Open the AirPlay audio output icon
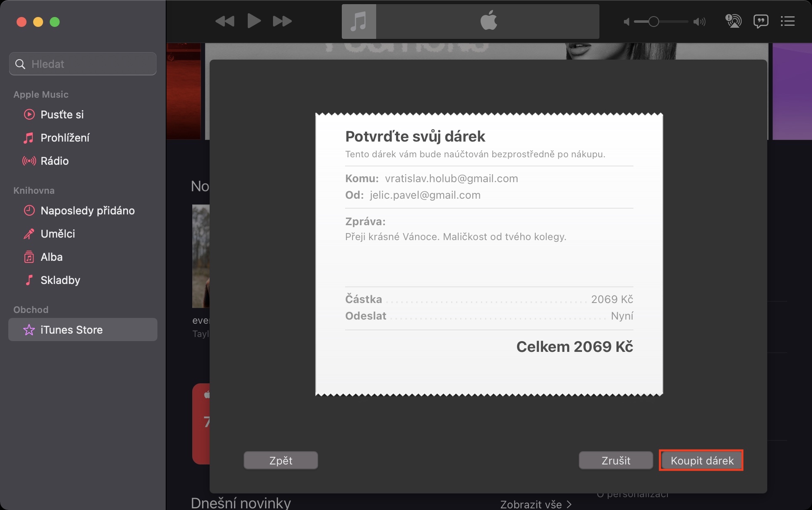The image size is (812, 510). pos(733,21)
